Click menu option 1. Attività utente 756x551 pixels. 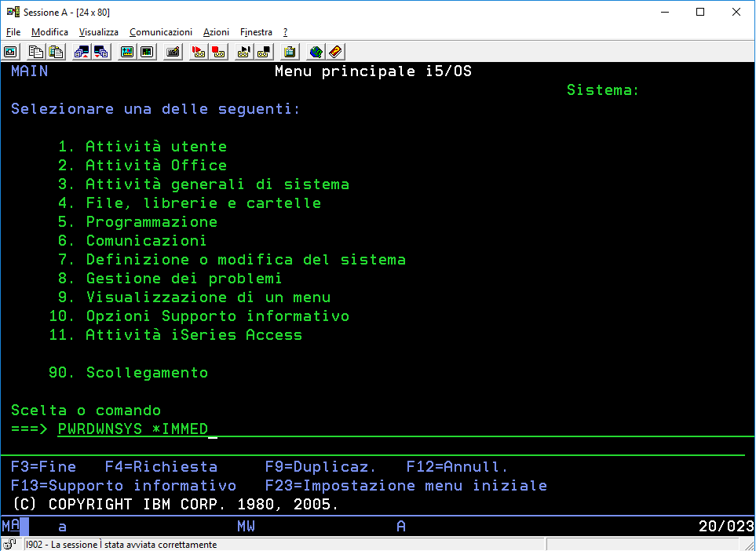pos(142,147)
